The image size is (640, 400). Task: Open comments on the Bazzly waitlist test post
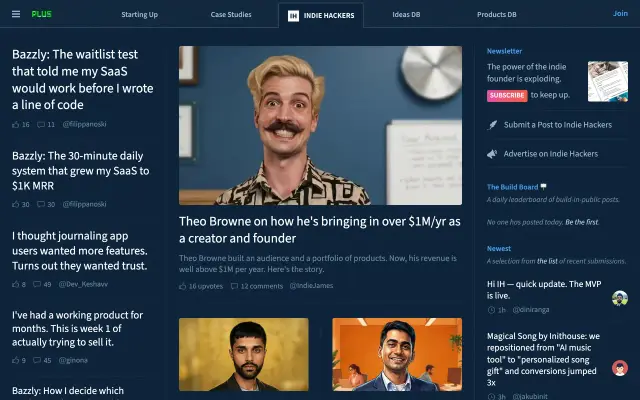coord(41,124)
